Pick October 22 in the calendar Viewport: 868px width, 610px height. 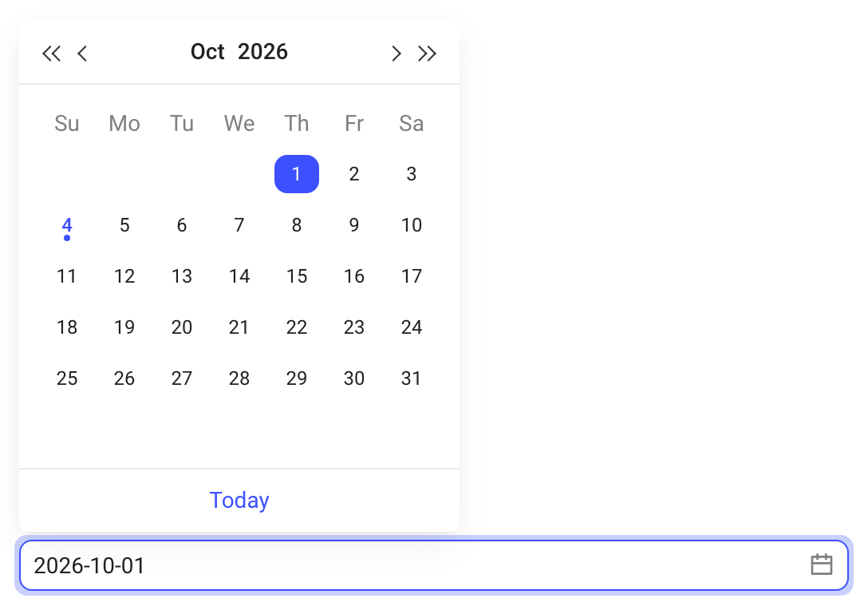pos(297,327)
